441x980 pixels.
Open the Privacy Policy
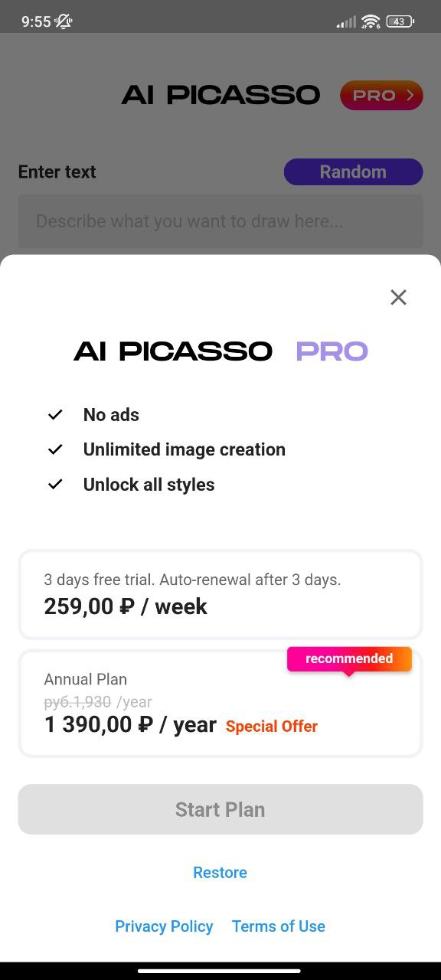(164, 926)
